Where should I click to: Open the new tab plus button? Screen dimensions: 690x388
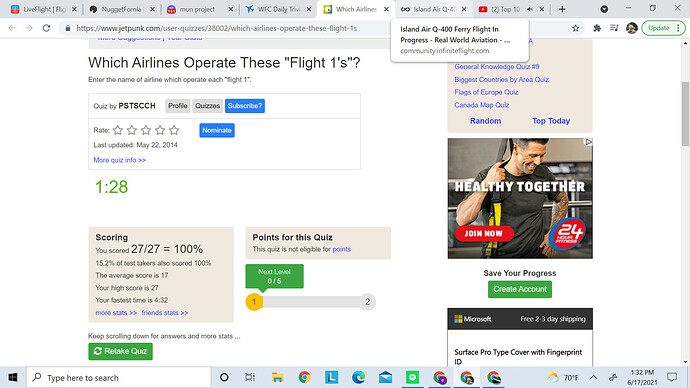(x=562, y=9)
